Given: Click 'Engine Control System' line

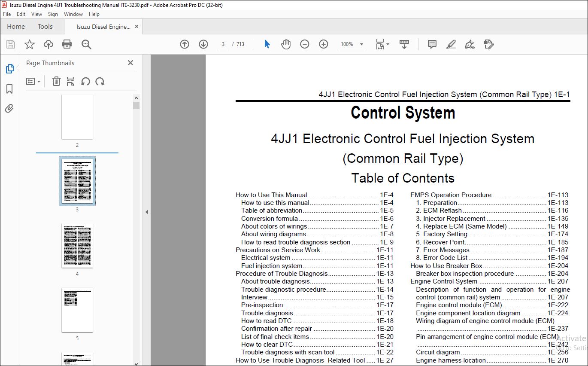Looking at the screenshot, I should [489, 281].
